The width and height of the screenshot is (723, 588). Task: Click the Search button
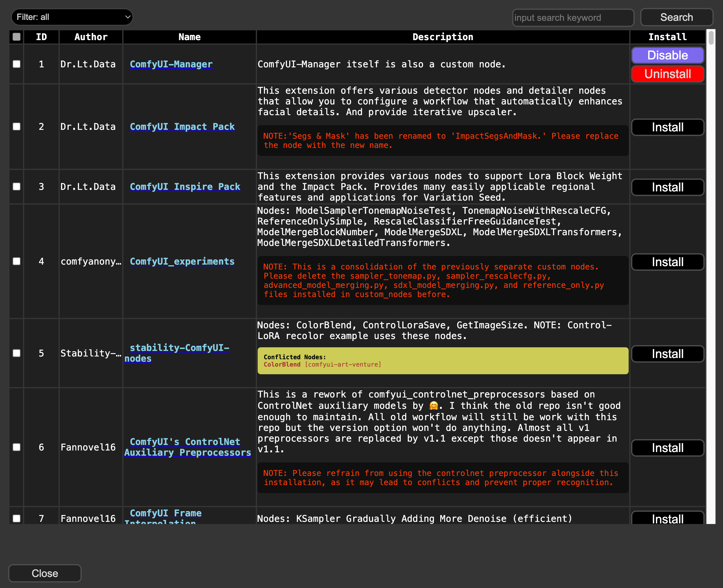coord(676,17)
